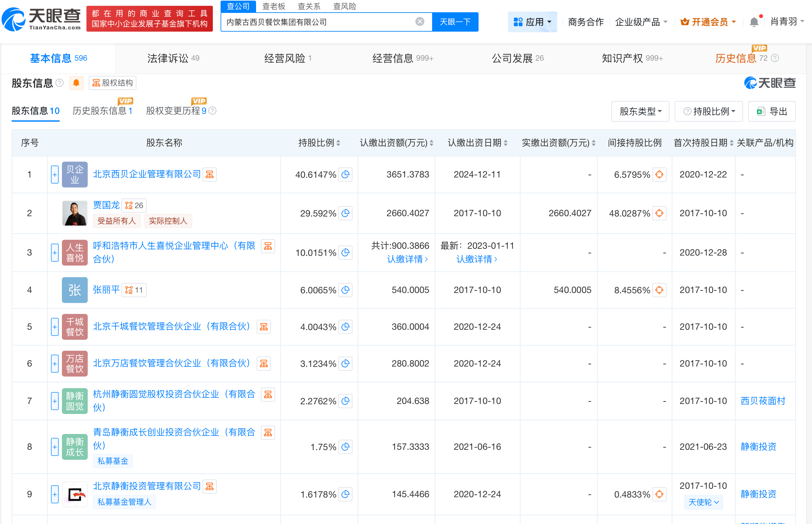Screen dimensions: 812x524
Task: Open the 天使轮 dropdown in row 9
Action: pos(704,502)
